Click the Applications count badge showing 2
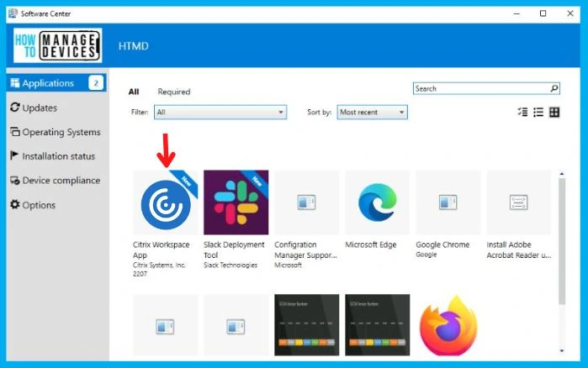This screenshot has width=588, height=368. click(96, 83)
